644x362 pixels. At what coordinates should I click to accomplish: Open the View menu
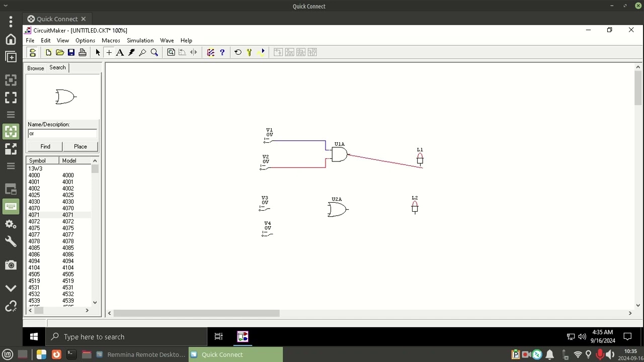(x=63, y=40)
